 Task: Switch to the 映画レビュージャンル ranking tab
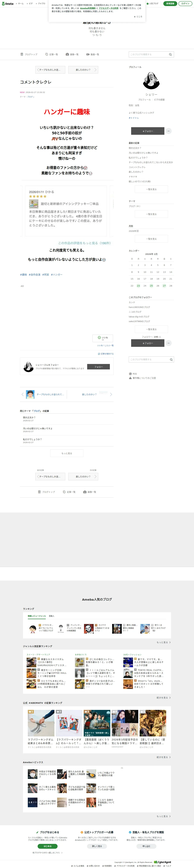[x=37, y=616]
